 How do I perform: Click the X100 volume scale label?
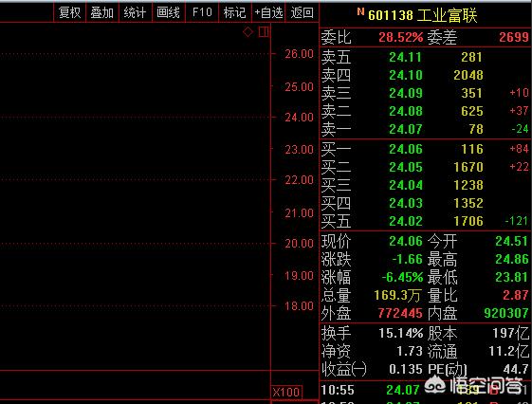coord(286,393)
